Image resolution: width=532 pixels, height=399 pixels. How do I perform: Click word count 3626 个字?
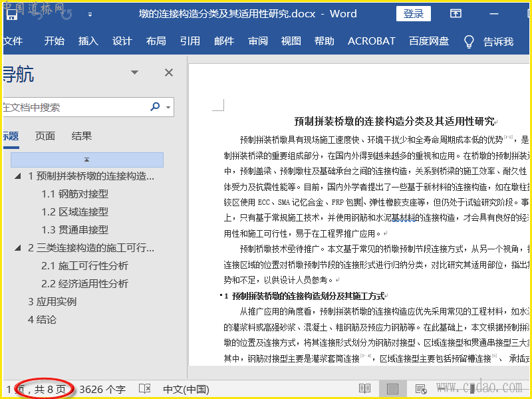[x=102, y=389]
